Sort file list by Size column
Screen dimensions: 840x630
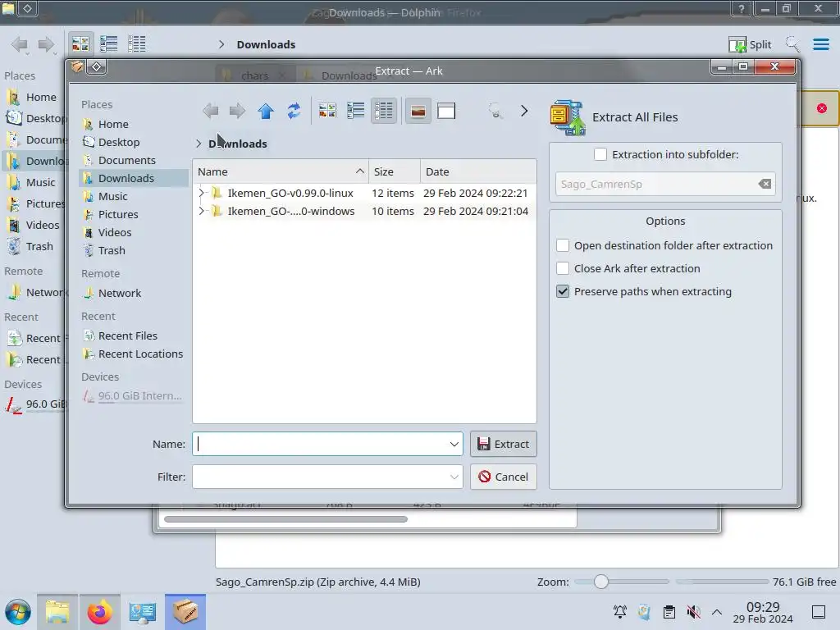395,171
